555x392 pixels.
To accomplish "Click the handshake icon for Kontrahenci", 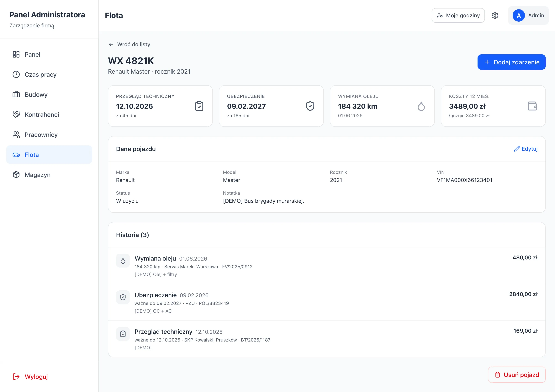I will [16, 114].
